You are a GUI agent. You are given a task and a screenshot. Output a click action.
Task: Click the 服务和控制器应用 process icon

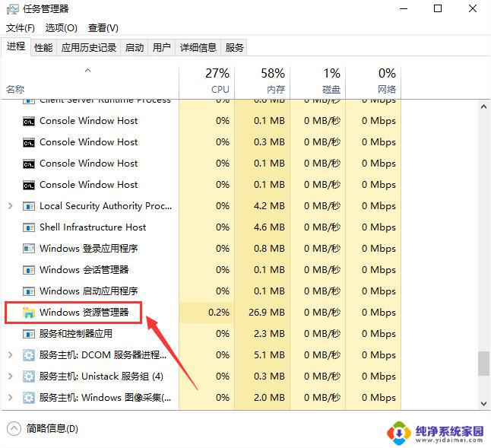coord(29,334)
